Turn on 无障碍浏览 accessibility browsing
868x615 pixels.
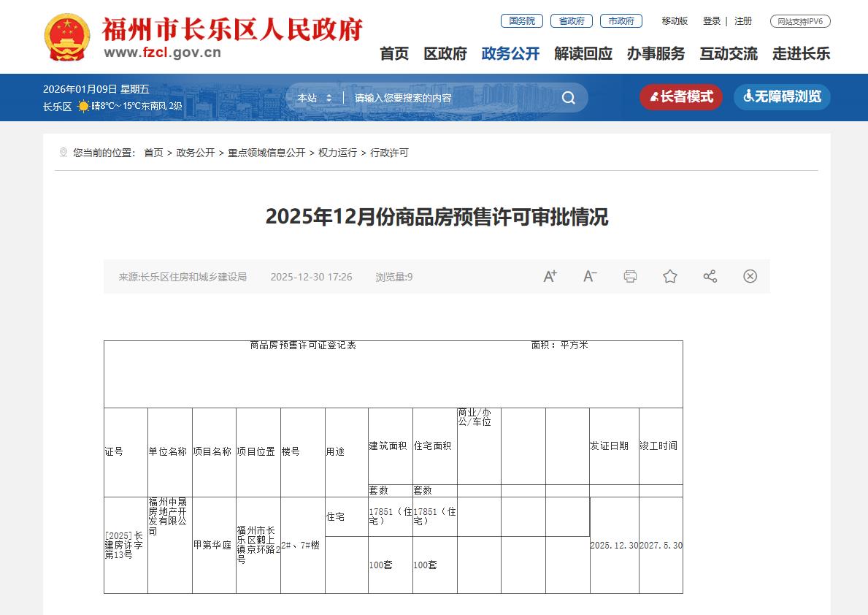782,97
